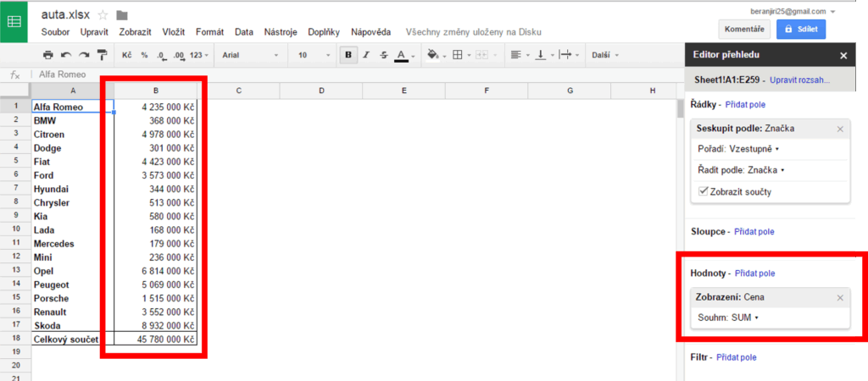
Task: Open the cell borders tool
Action: (458, 55)
